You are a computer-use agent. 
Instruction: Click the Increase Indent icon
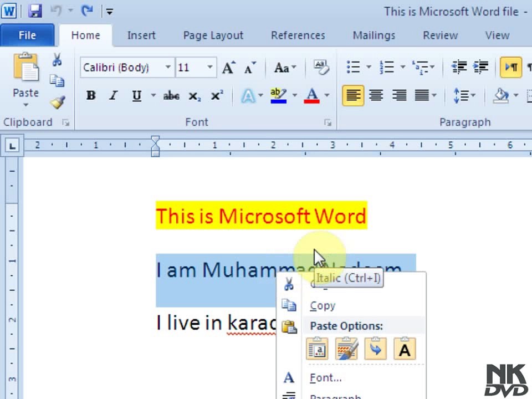click(x=481, y=67)
